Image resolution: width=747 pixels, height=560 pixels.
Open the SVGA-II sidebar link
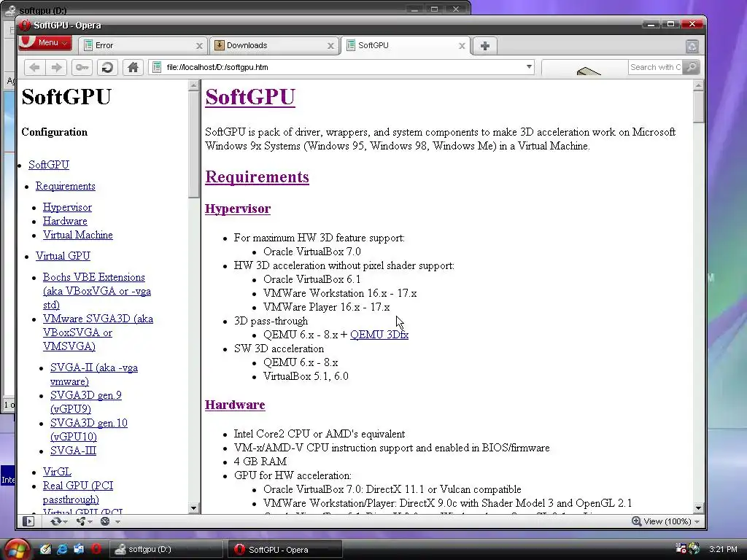click(x=94, y=374)
